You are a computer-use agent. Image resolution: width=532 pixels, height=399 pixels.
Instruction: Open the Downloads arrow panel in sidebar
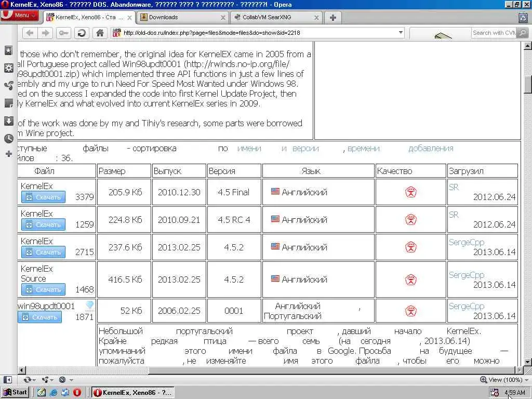8,121
